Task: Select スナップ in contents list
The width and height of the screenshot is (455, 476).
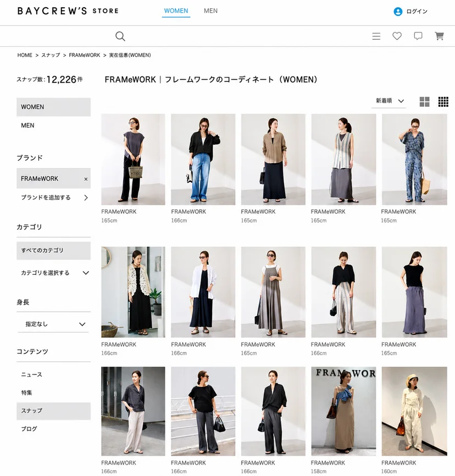Action: click(x=54, y=411)
